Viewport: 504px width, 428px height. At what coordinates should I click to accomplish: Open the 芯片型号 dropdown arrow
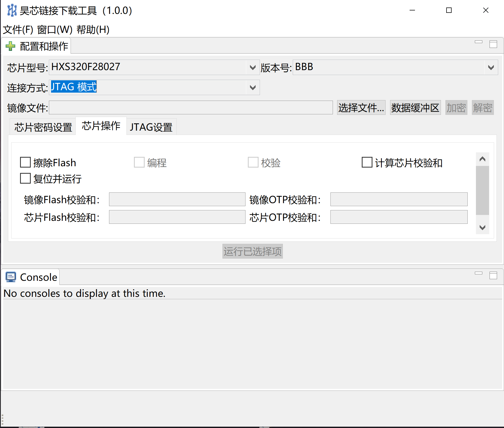253,67
